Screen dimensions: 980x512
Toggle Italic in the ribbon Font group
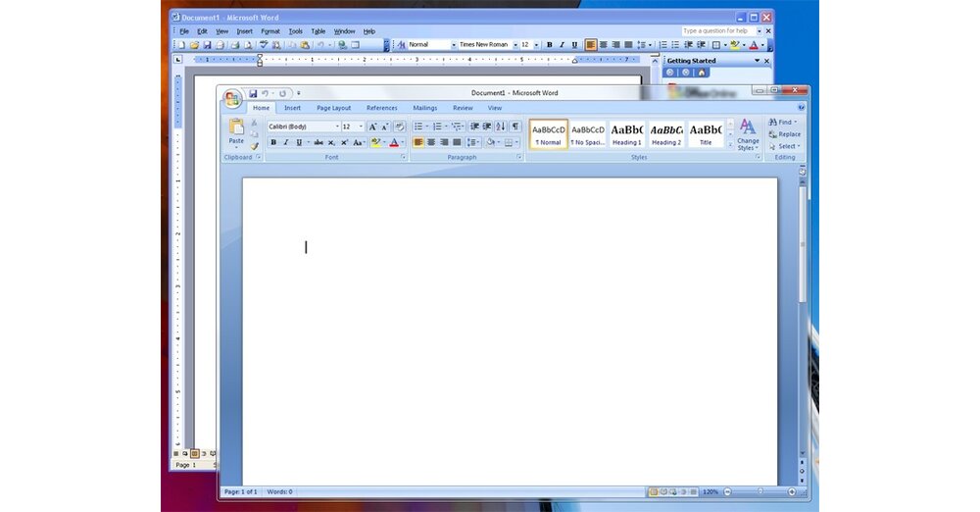[286, 142]
